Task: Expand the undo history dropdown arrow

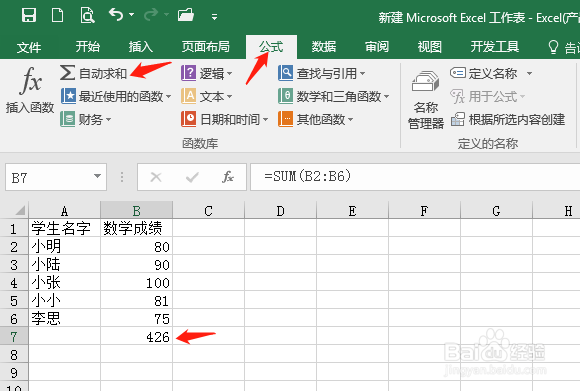Action: (x=132, y=15)
